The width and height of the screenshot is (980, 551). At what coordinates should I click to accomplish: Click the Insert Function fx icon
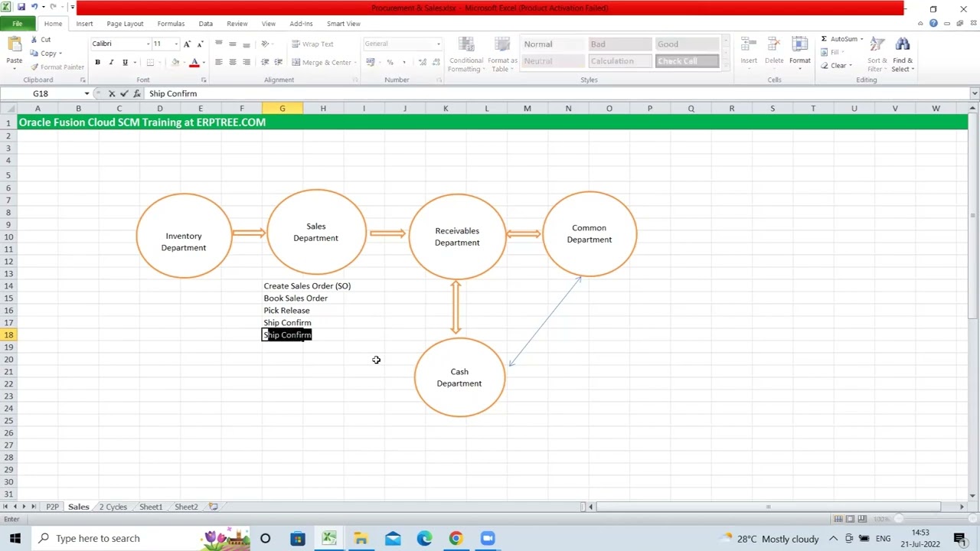click(138, 93)
